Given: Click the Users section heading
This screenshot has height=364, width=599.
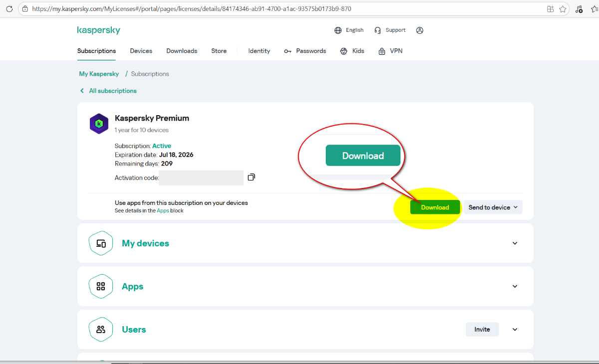Looking at the screenshot, I should [134, 330].
